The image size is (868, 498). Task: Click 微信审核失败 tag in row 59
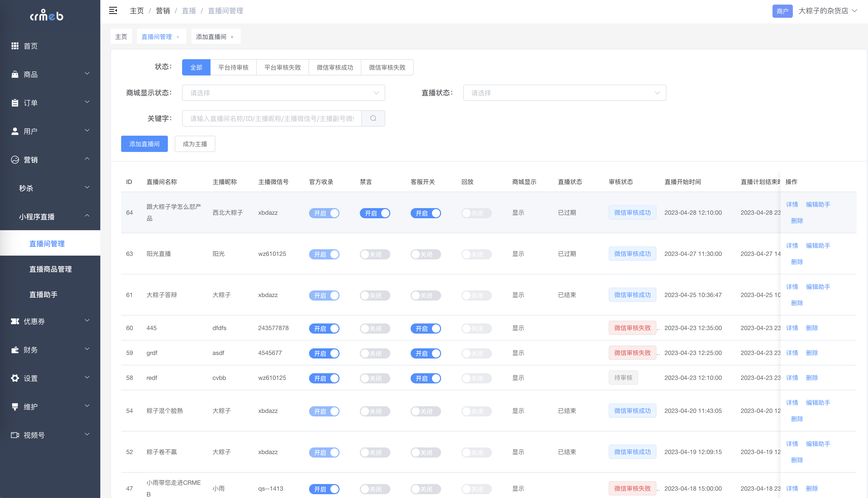point(632,353)
